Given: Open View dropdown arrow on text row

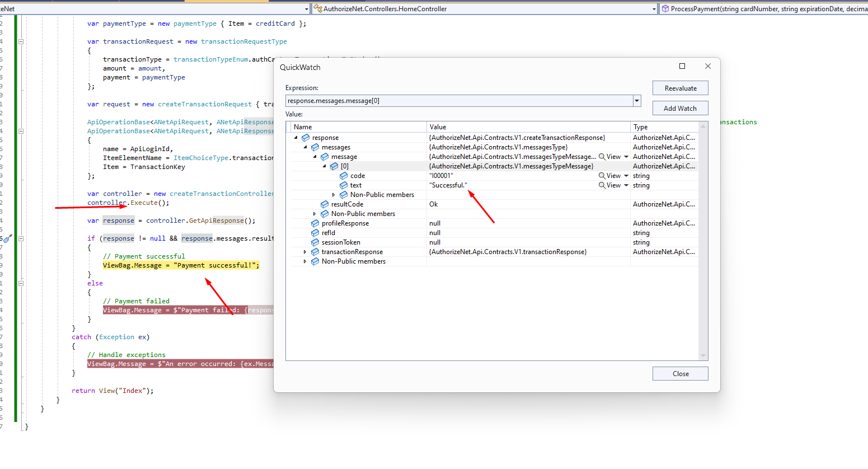Looking at the screenshot, I should tap(626, 185).
